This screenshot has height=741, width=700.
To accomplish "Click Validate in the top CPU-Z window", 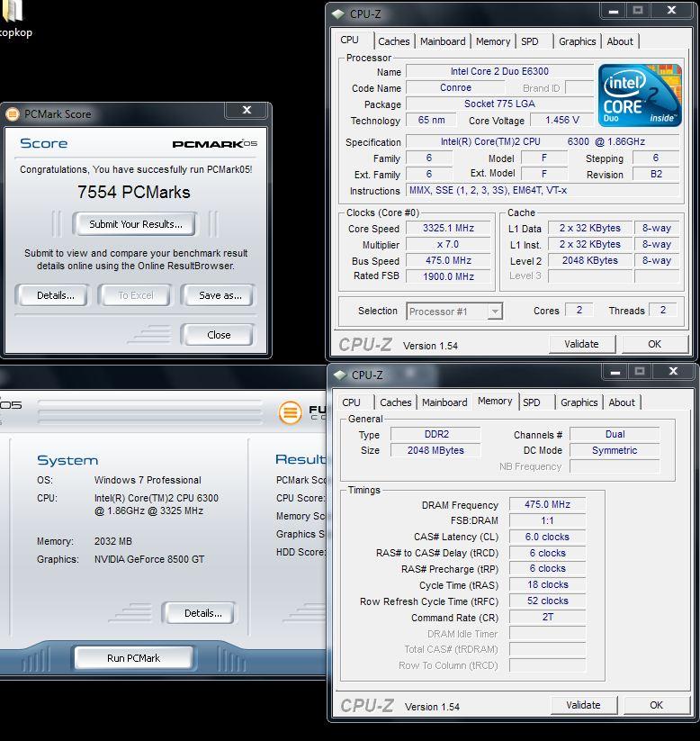I will coord(581,345).
